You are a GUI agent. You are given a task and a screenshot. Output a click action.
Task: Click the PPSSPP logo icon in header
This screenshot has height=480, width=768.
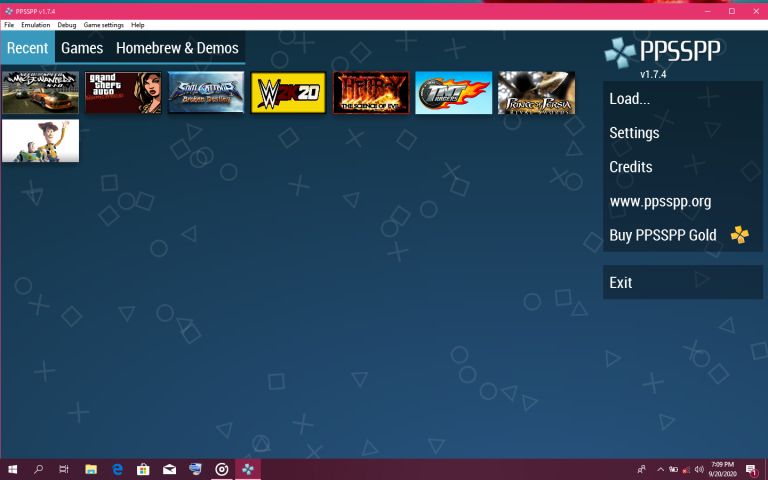click(x=620, y=52)
